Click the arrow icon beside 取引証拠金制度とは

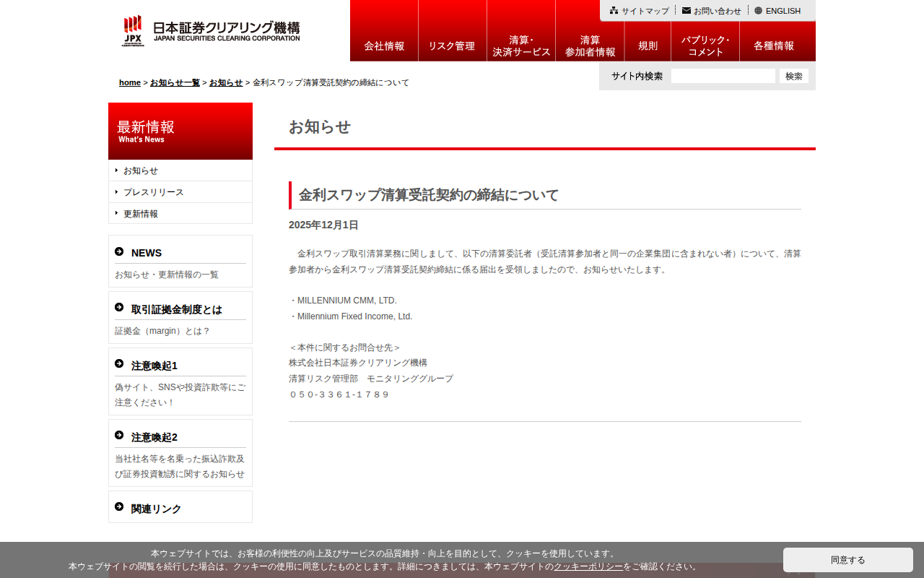[x=119, y=308]
